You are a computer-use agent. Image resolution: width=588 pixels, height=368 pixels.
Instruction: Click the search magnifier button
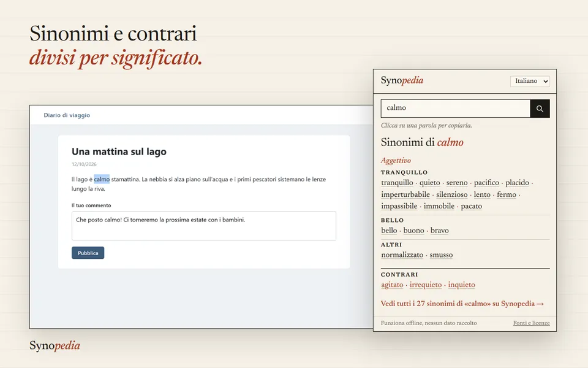pos(540,109)
